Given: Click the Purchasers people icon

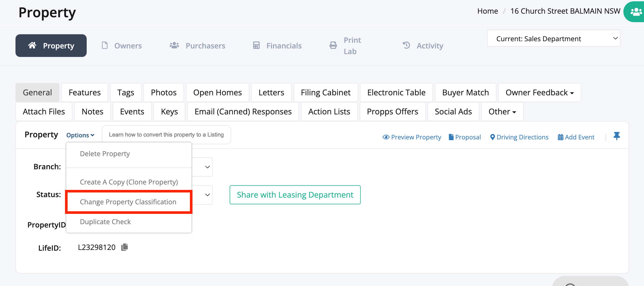Looking at the screenshot, I should tap(174, 45).
